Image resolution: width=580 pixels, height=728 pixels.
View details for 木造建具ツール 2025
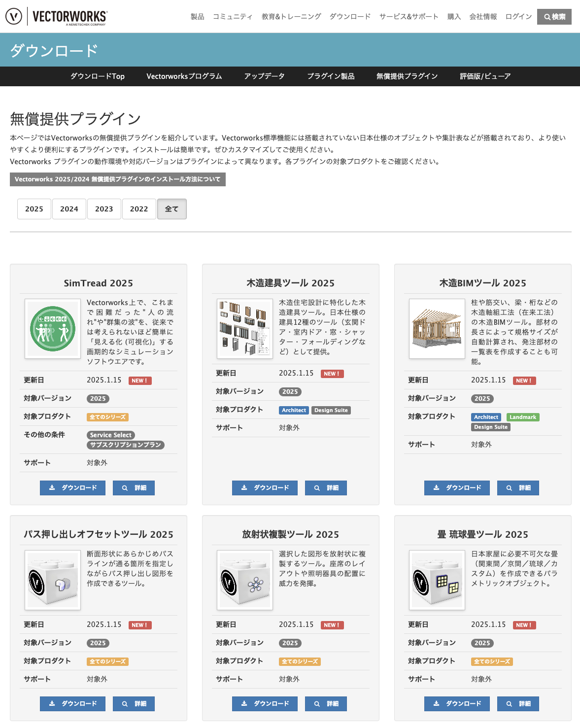[x=326, y=488]
